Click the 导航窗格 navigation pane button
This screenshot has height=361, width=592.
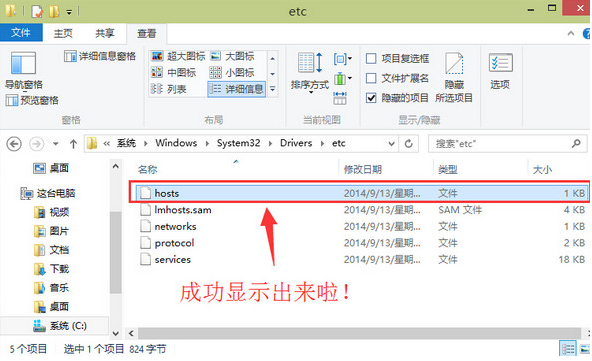click(x=23, y=71)
